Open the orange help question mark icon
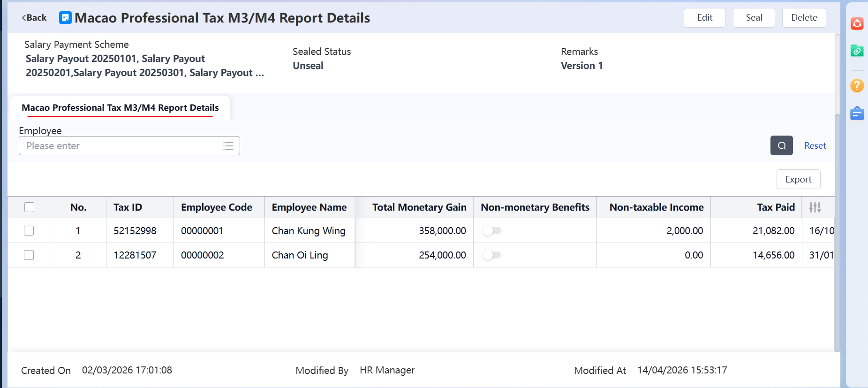The image size is (868, 388). pos(857,86)
